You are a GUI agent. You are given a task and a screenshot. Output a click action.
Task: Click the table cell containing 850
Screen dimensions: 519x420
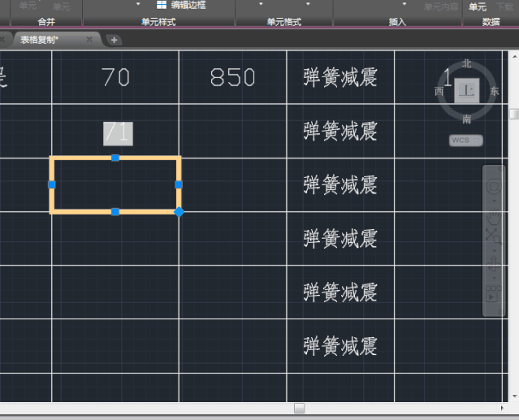232,77
